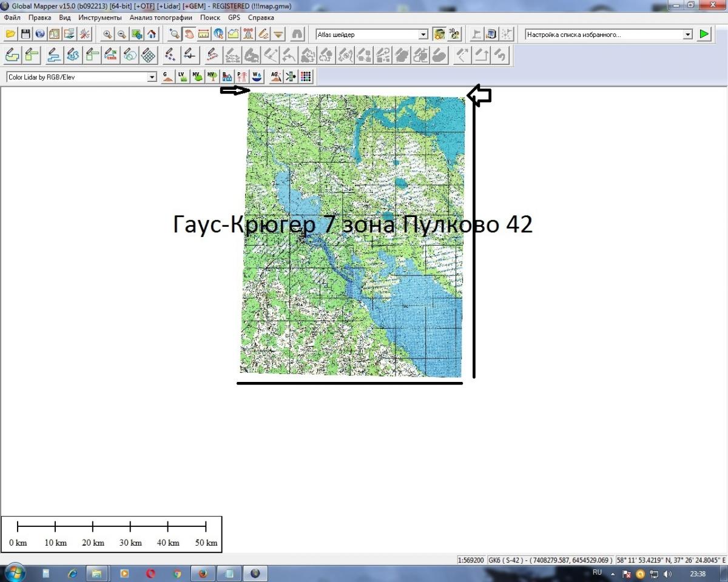Select the Feature Info tool
728x582 pixels.
[x=218, y=35]
